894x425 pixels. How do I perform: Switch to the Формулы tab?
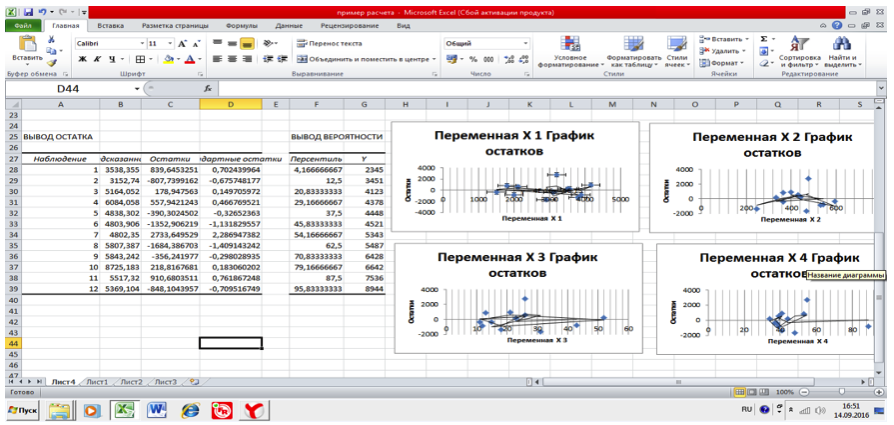(x=242, y=26)
